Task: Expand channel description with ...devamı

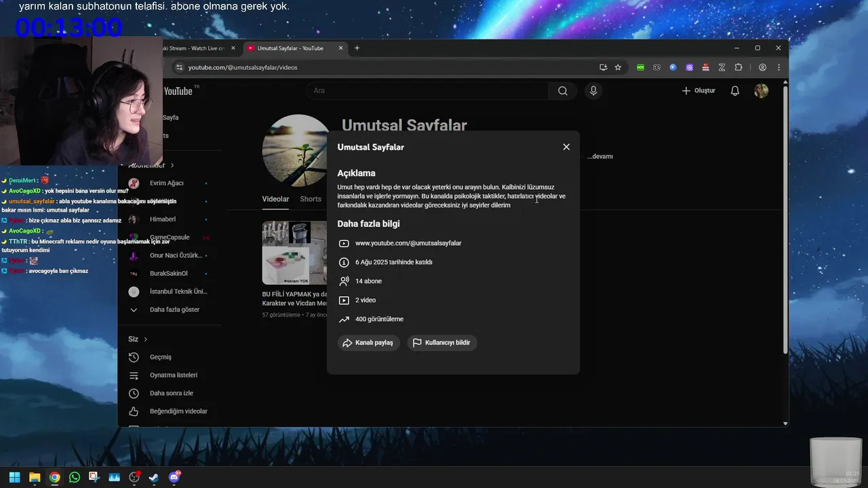Action: coord(600,157)
